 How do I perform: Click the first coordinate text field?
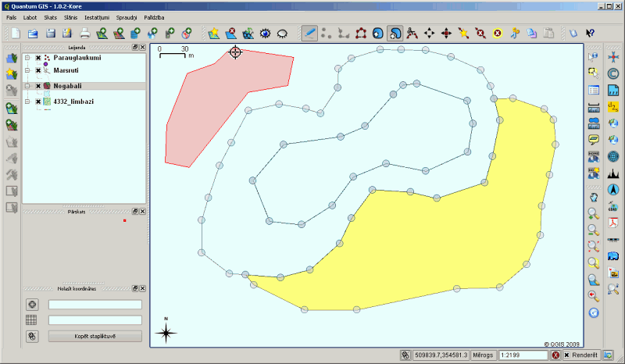click(x=95, y=305)
